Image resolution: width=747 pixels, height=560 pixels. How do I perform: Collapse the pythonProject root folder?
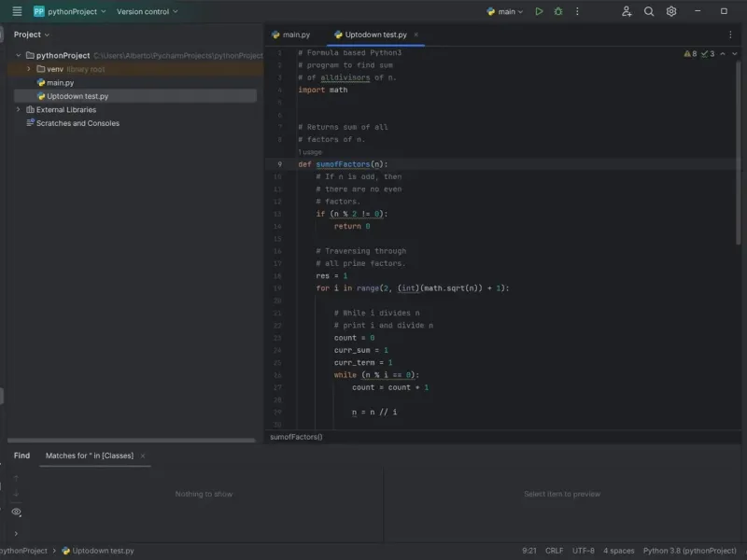click(18, 55)
